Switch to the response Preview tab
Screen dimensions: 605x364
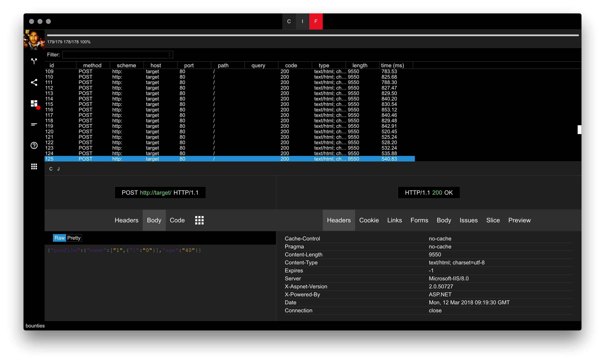coord(519,220)
